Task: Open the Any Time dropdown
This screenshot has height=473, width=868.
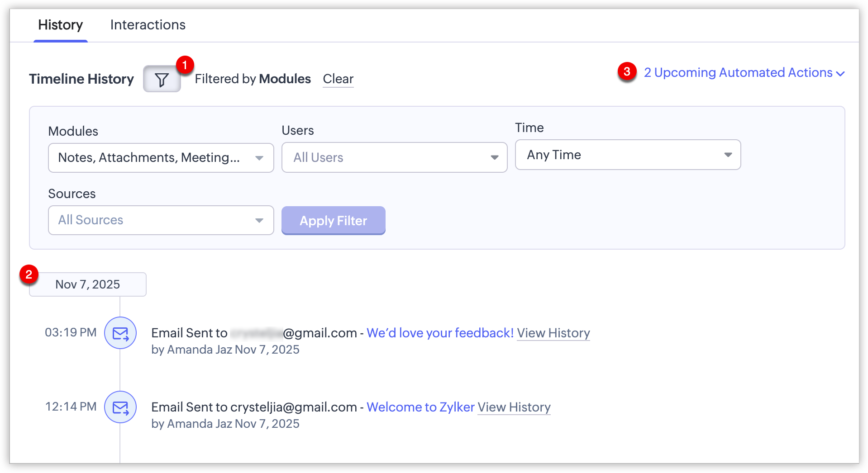Action: 620,155
